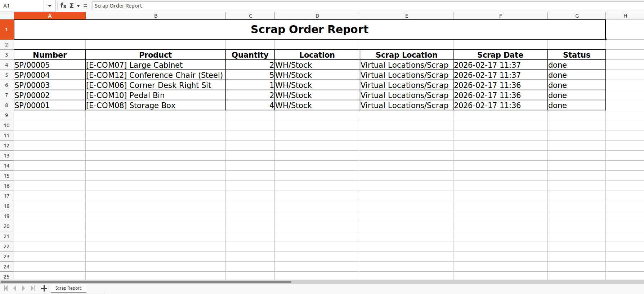
Task: Click done status in SP/00005 row
Action: [x=577, y=65]
